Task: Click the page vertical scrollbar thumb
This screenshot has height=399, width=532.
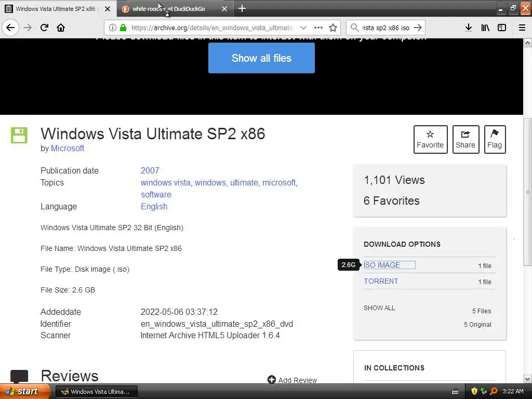Action: point(528,192)
